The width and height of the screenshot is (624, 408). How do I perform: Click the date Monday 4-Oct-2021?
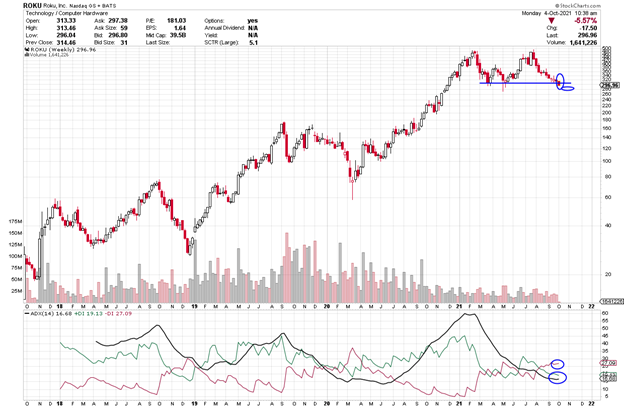point(546,13)
